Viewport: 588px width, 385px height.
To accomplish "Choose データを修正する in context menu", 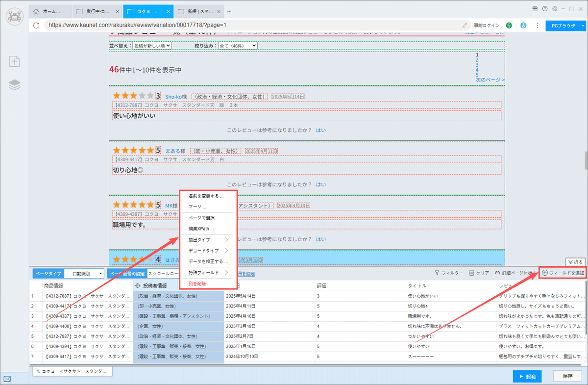I will click(x=208, y=261).
